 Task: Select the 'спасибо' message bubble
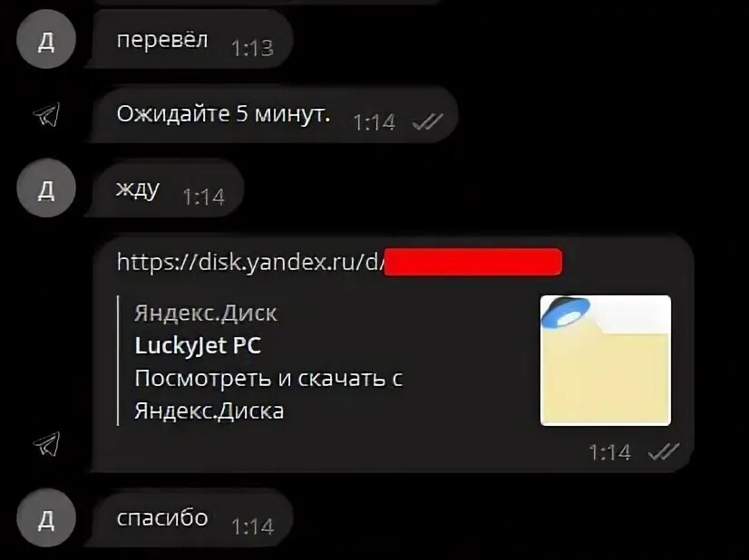[x=190, y=517]
